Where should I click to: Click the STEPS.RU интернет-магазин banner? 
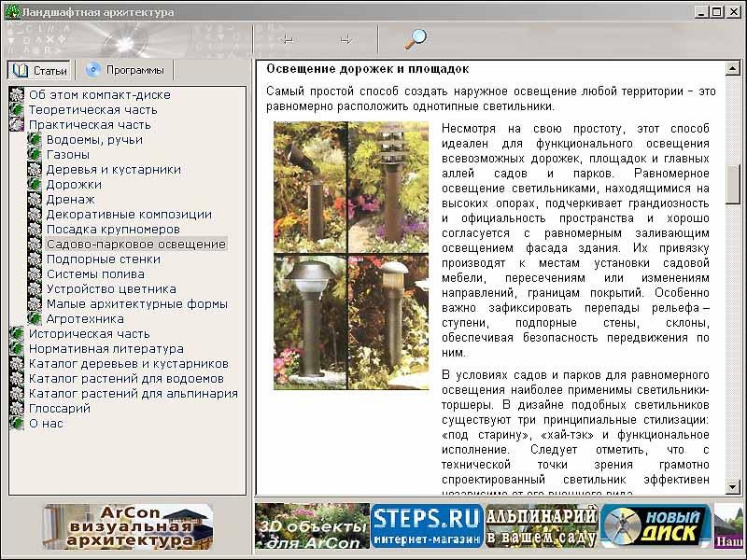click(x=427, y=525)
